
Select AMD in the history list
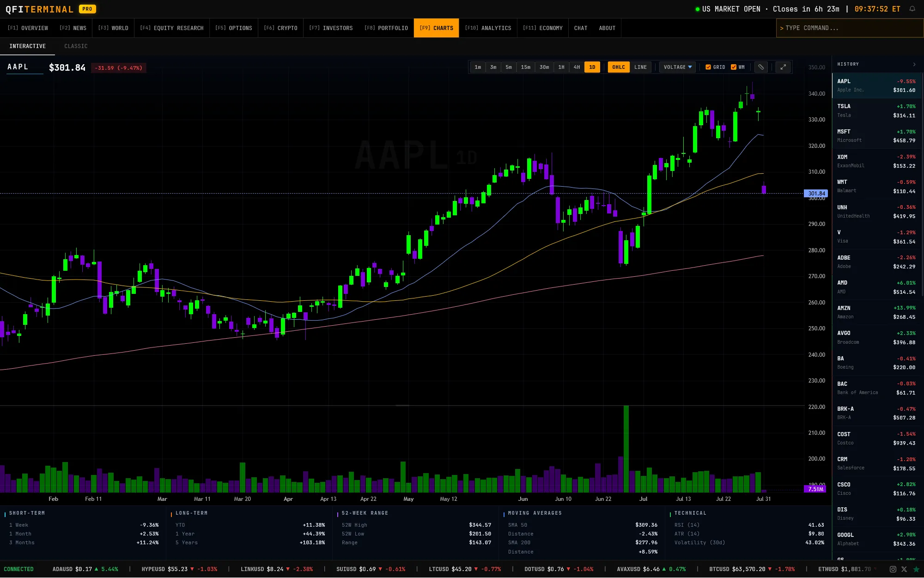click(x=876, y=287)
